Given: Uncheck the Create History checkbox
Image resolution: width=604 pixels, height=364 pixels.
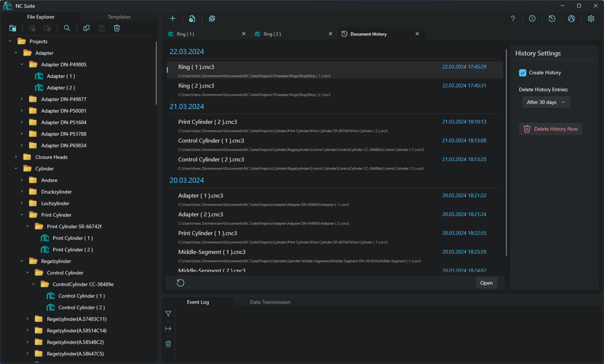Looking at the screenshot, I should click(523, 73).
